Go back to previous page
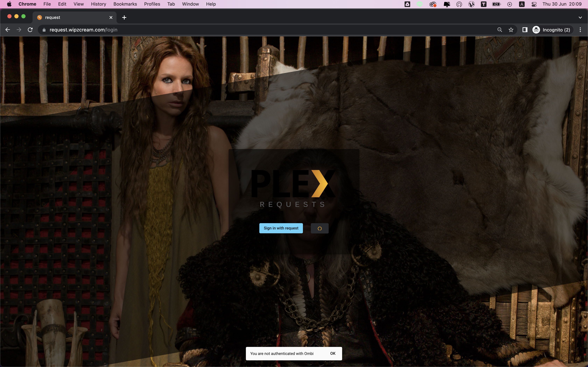 8,30
